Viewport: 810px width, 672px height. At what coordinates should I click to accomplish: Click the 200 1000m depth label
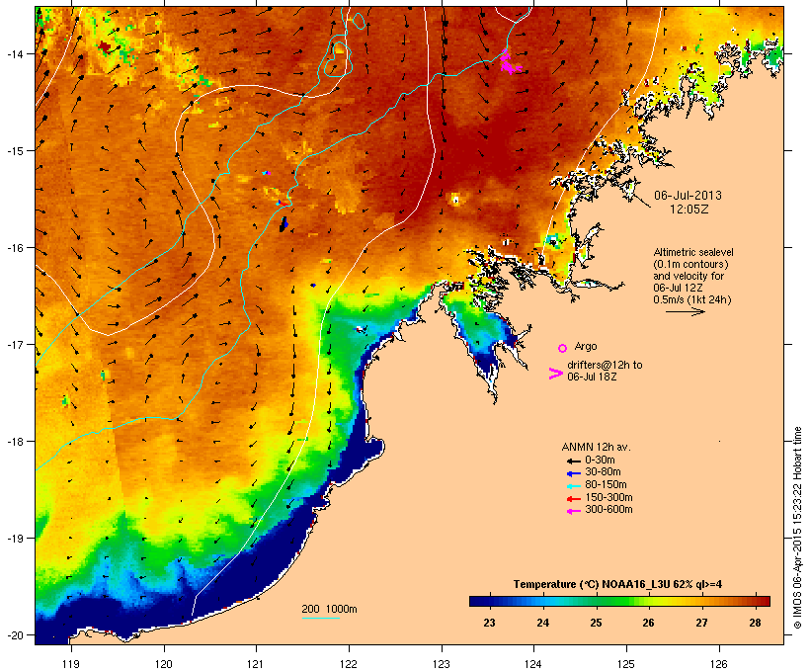(x=329, y=609)
